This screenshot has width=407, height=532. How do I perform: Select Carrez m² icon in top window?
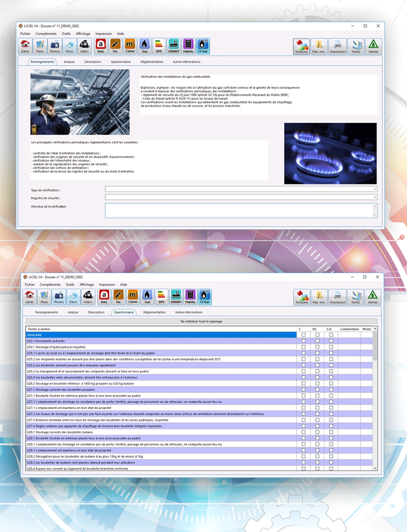click(x=130, y=46)
